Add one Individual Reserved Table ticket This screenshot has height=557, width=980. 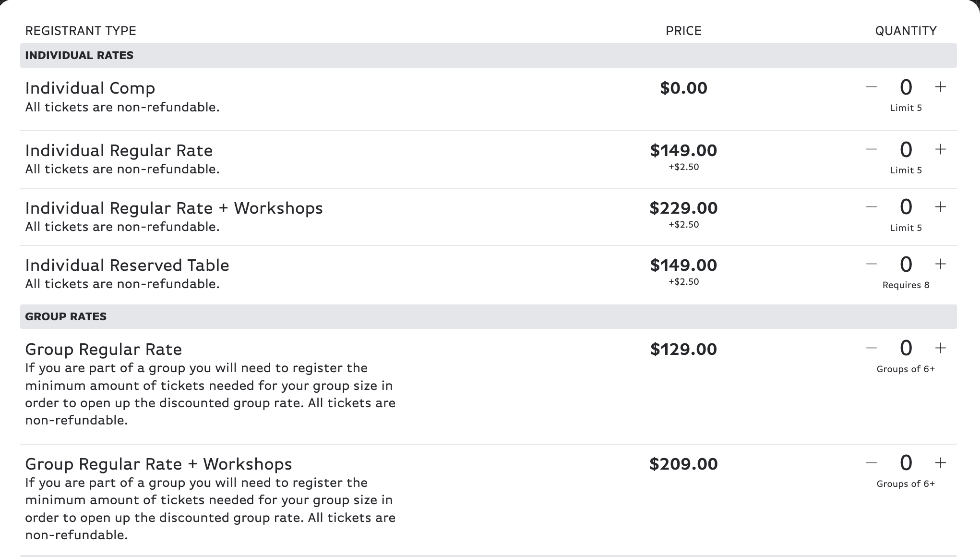[940, 264]
